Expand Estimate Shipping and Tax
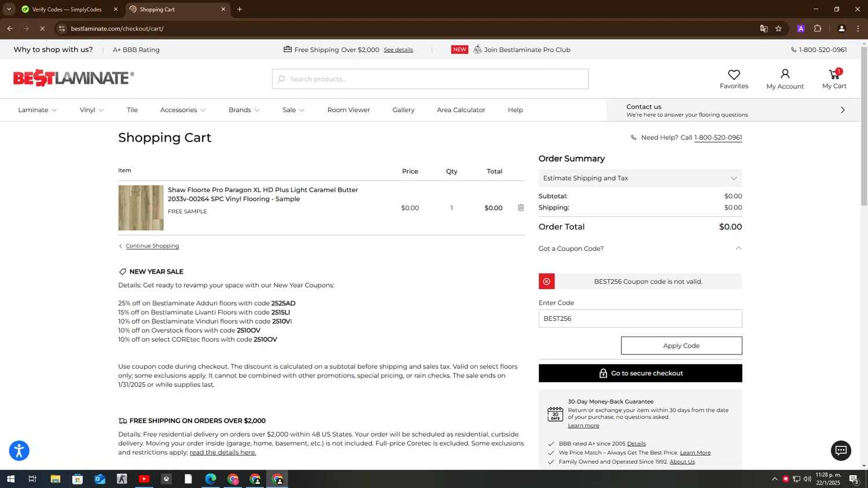 (x=640, y=178)
